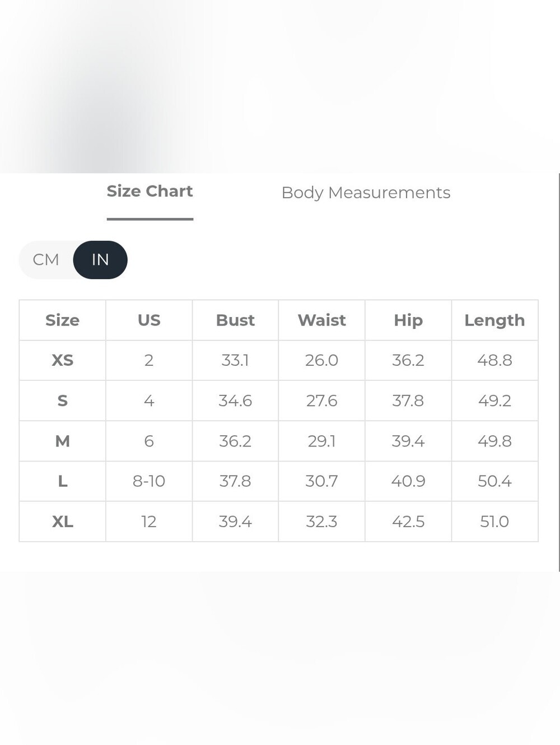This screenshot has height=745, width=560.
Task: Select the XL size row label
Action: click(62, 521)
